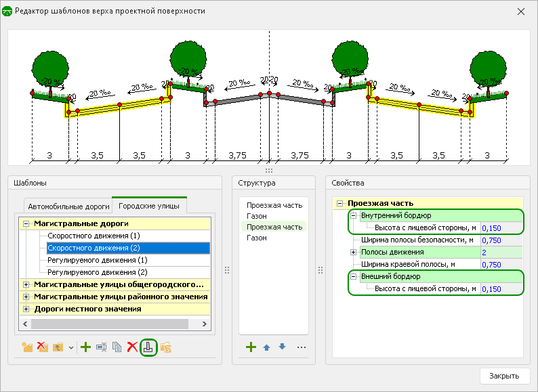The width and height of the screenshot is (538, 392).
Task: Open dropdown arrow next to folder icon
Action: coord(71,348)
